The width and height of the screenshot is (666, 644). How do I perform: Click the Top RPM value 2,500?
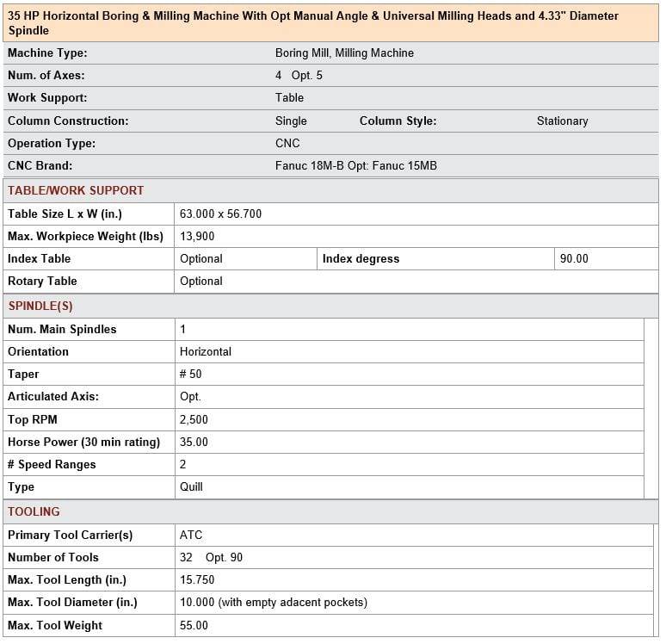[x=194, y=420]
